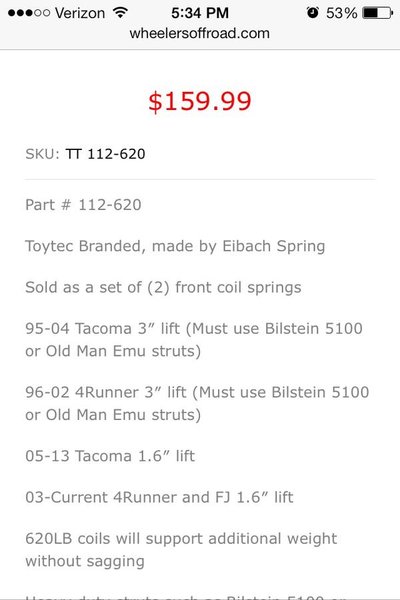Tap the Verizon carrier label
This screenshot has width=400, height=600.
80,13
